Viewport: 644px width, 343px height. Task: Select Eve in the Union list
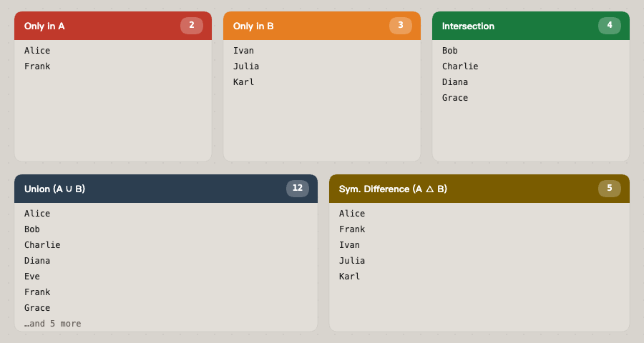point(32,277)
